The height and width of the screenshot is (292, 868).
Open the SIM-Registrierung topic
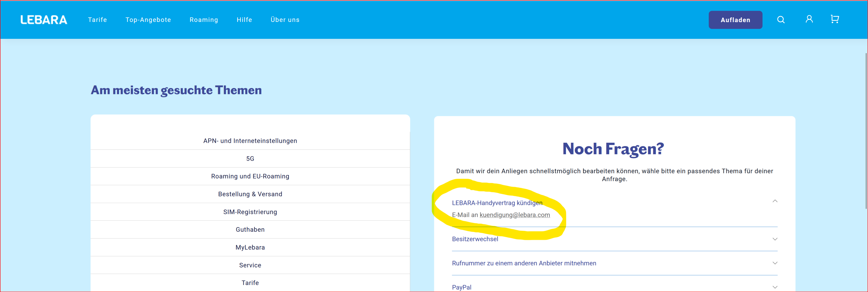[250, 212]
